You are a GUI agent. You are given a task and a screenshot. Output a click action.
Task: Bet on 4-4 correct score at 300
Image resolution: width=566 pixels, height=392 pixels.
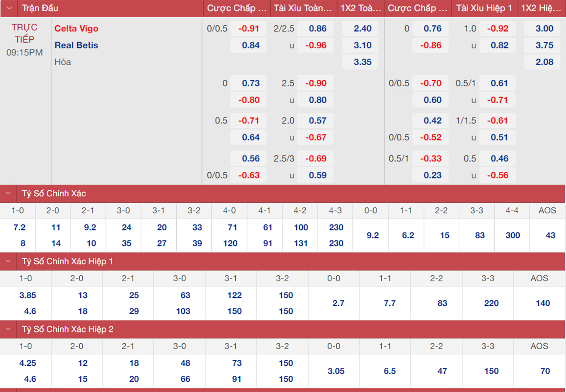click(x=512, y=235)
